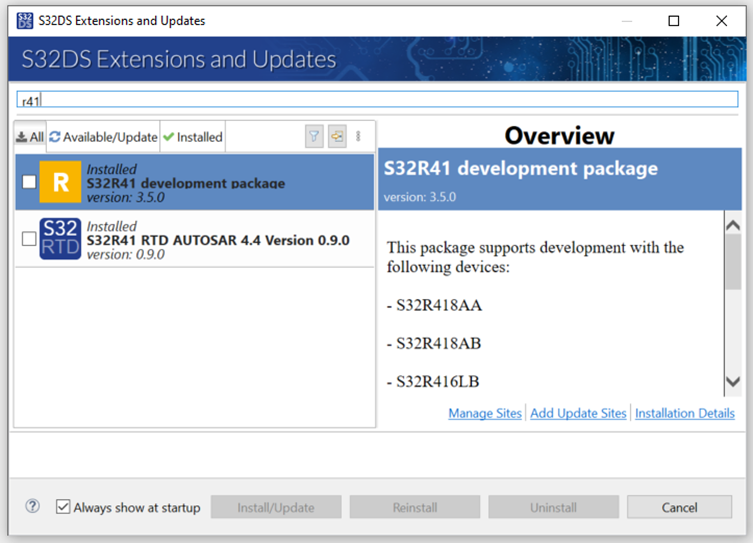
Task: Select S32R41 development package list row
Action: click(x=194, y=182)
